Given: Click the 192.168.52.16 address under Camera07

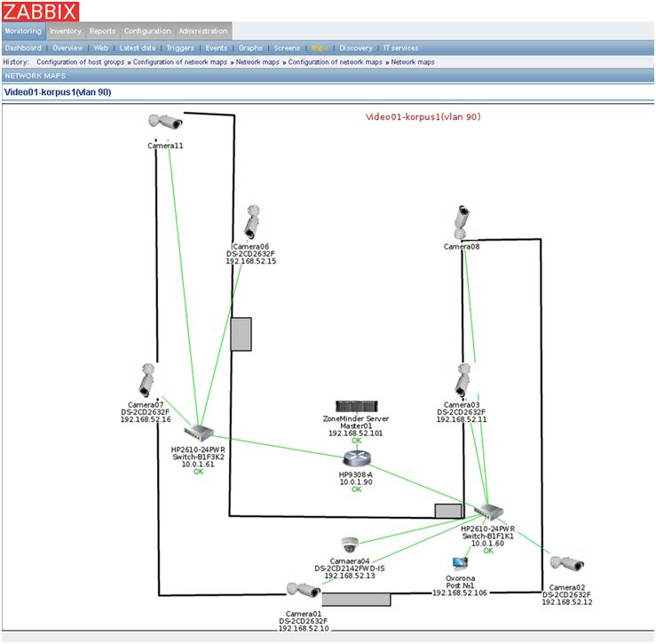Looking at the screenshot, I should pyautogui.click(x=146, y=419).
